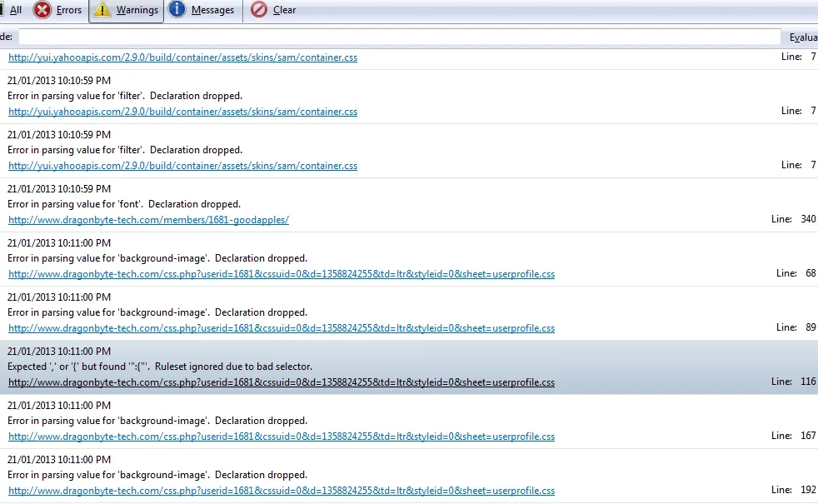Select the 'font' declaration dropped message

[x=124, y=204]
